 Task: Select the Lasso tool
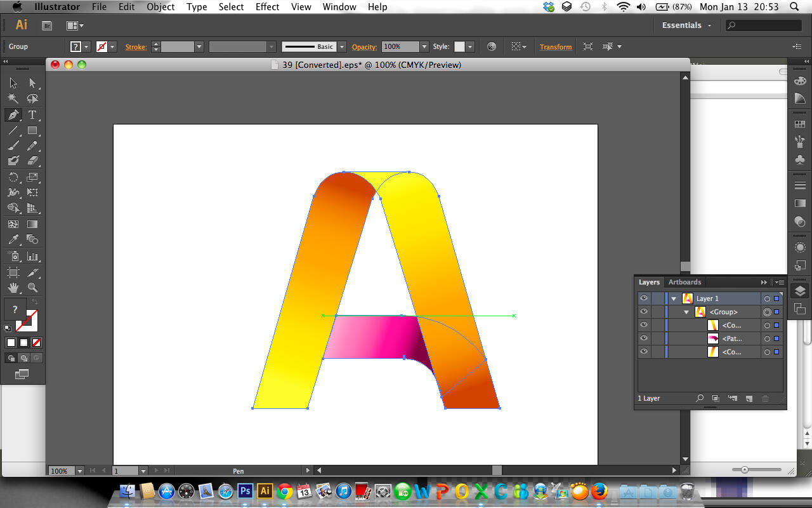(32, 99)
